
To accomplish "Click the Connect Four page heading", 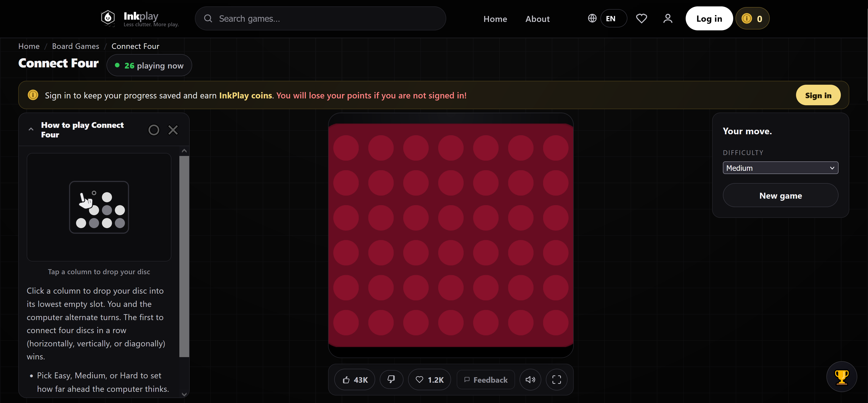I will (58, 63).
